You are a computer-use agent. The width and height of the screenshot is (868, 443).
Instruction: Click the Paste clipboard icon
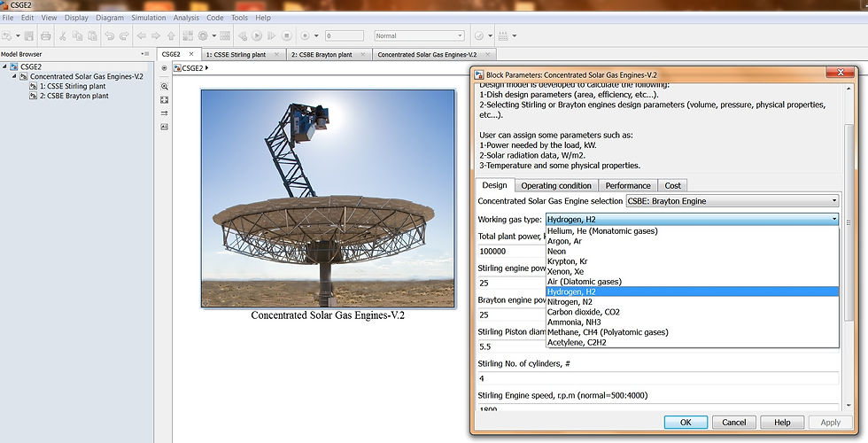pos(92,36)
